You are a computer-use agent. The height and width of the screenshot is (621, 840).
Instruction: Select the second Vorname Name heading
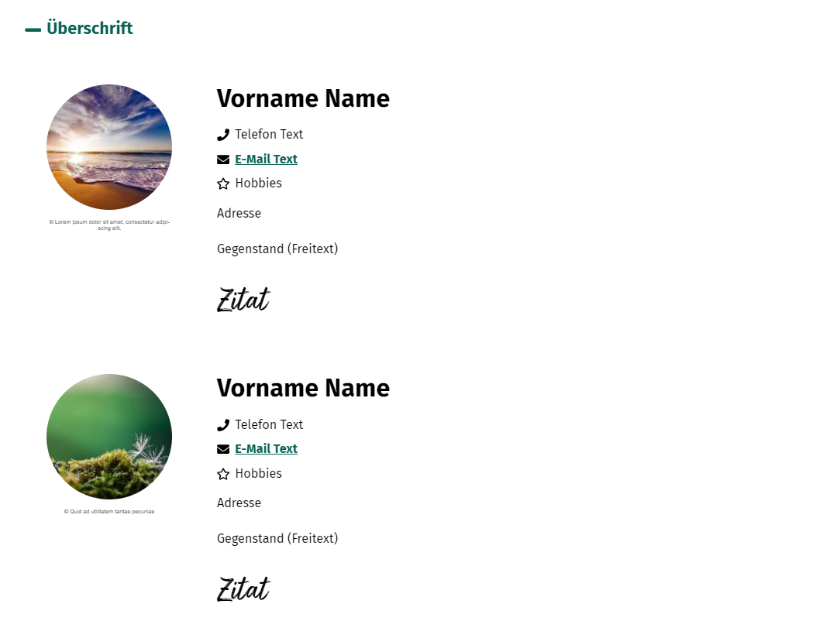pyautogui.click(x=303, y=388)
